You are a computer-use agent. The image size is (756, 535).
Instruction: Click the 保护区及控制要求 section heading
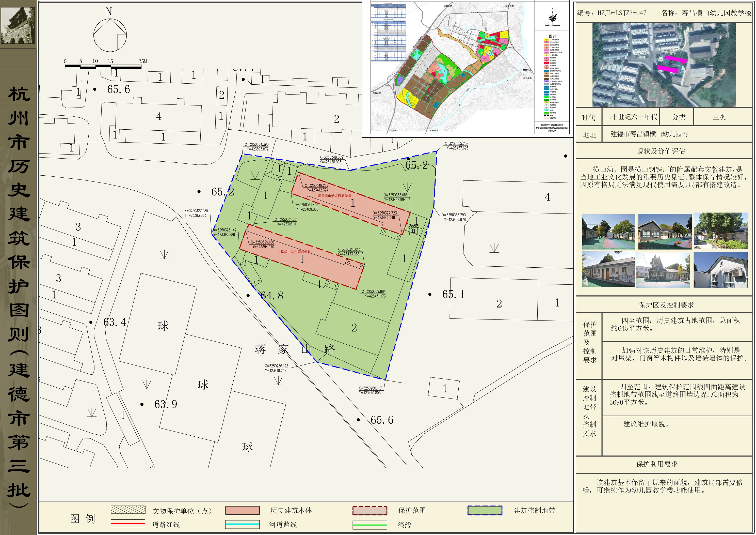[666, 305]
